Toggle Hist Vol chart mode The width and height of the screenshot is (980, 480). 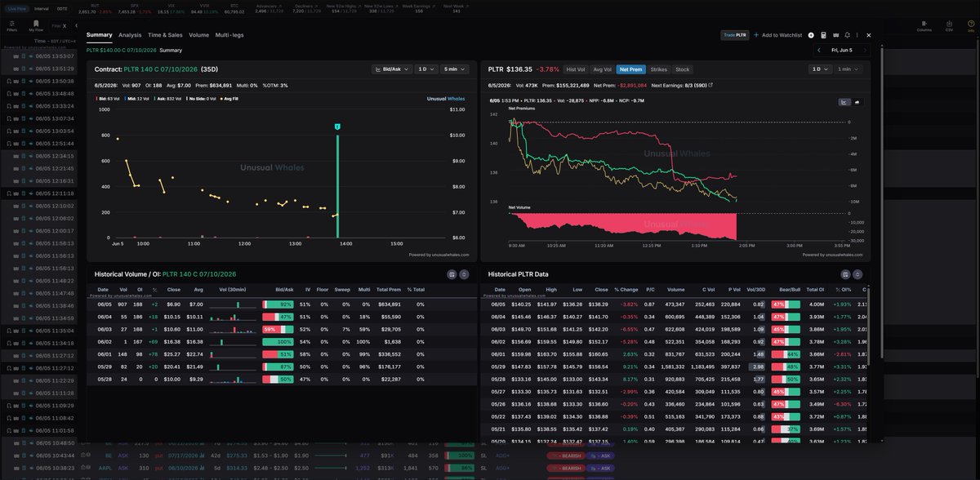coord(576,69)
